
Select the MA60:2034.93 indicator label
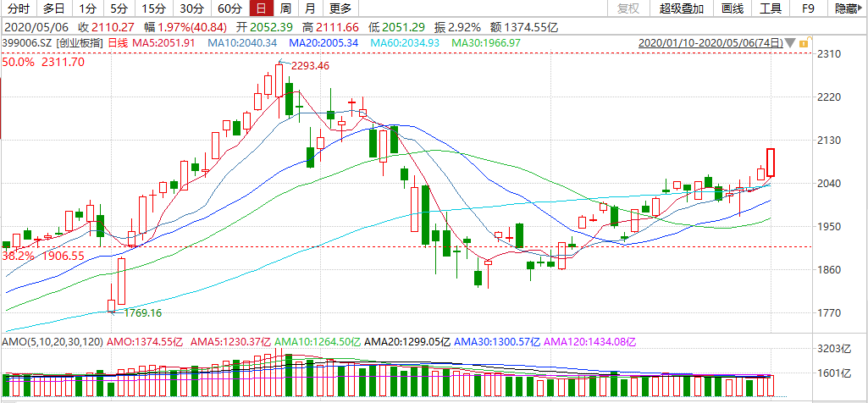tap(405, 42)
